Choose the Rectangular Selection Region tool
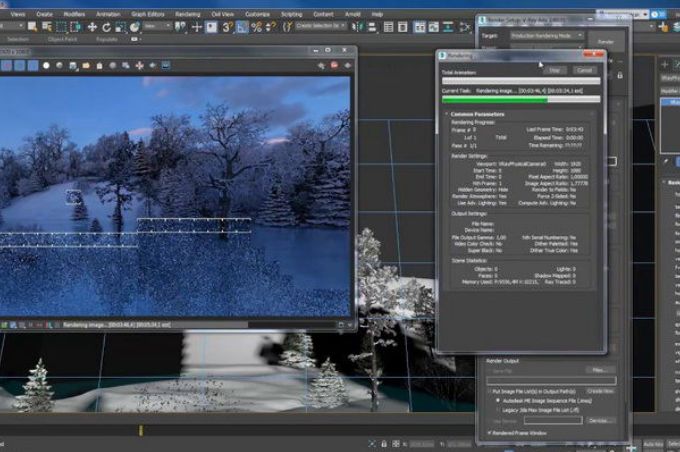 click(x=61, y=27)
